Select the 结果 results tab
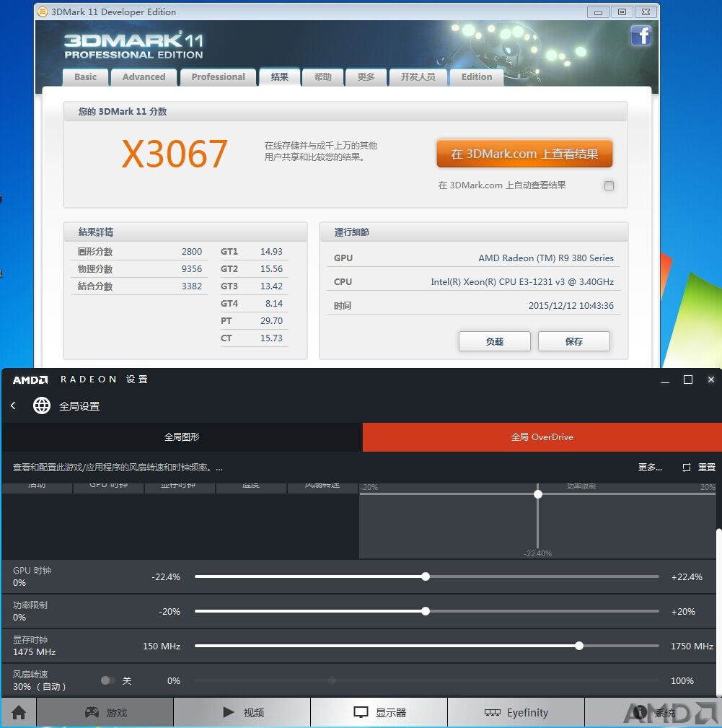Image resolution: width=722 pixels, height=728 pixels. pos(279,77)
